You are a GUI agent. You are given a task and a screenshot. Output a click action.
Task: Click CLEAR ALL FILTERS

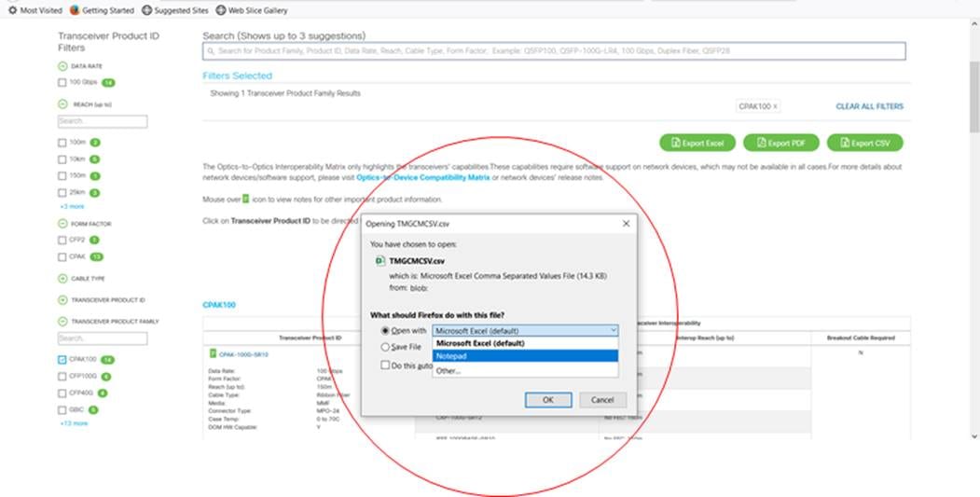click(x=869, y=107)
